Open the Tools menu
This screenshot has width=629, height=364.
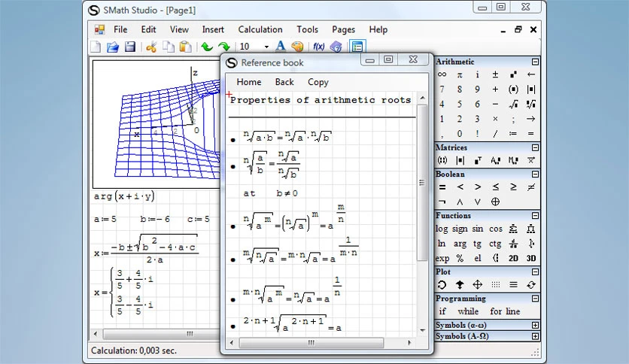(x=307, y=29)
